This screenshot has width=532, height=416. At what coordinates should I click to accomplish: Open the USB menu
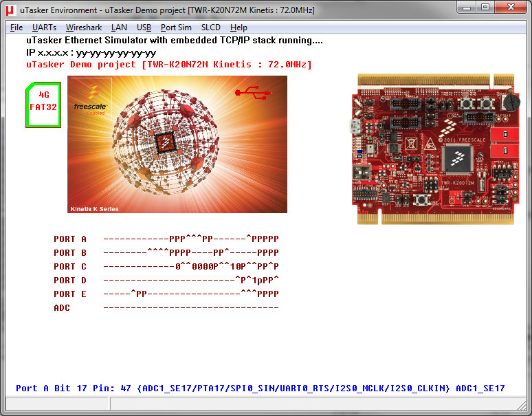click(144, 28)
